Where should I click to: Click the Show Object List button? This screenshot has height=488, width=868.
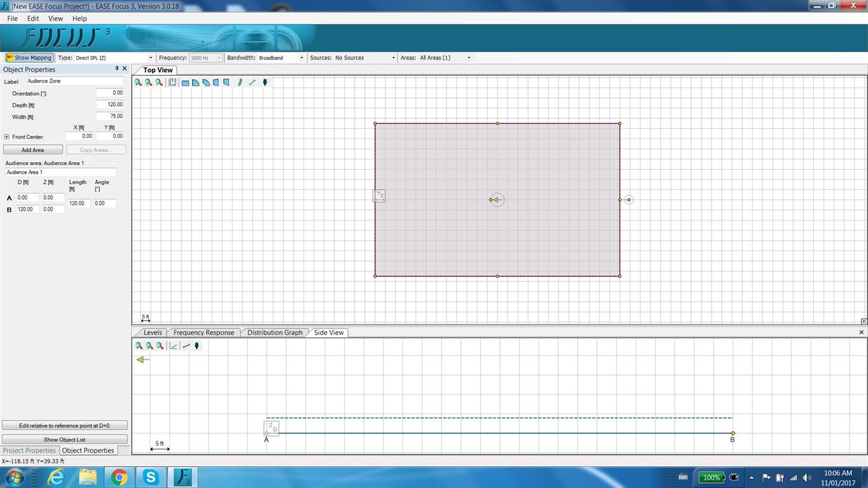click(64, 440)
